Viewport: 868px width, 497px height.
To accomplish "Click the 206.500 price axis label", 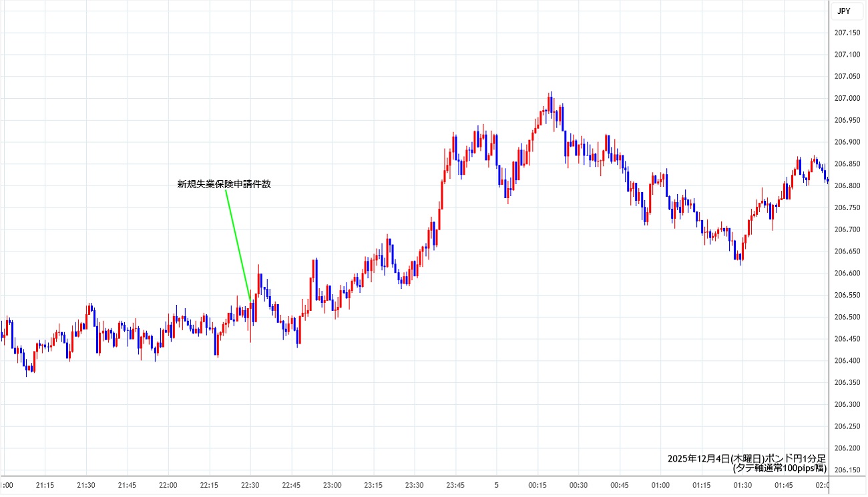I will click(x=847, y=317).
